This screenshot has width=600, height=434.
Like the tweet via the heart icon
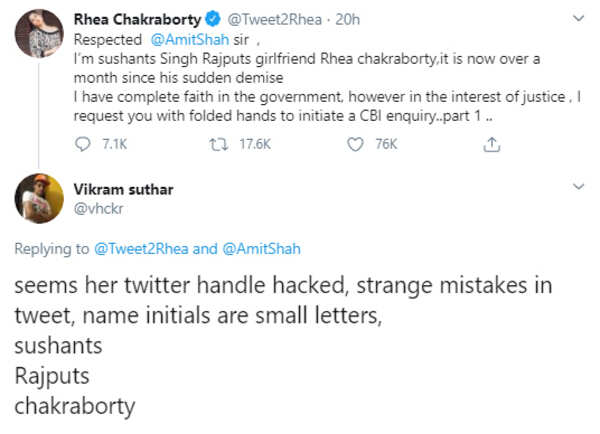[353, 144]
